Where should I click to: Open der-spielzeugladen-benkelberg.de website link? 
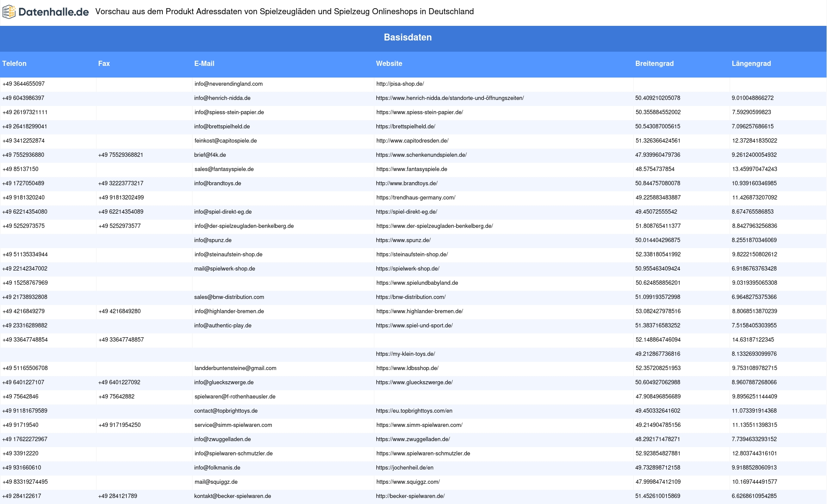[435, 226]
